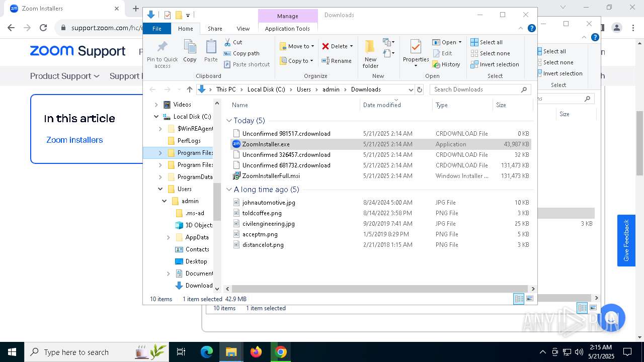Open Chrome address bar
The width and height of the screenshot is (644, 362).
coord(101,28)
